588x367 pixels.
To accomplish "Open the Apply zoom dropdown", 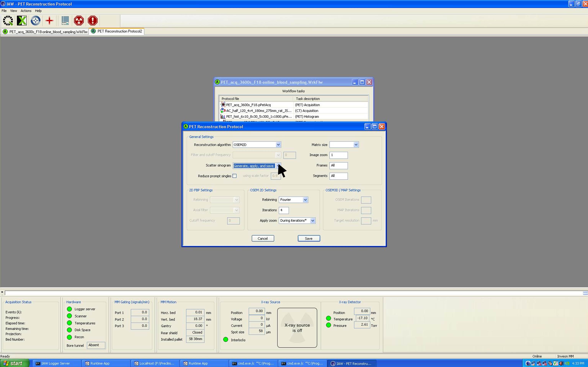I will [312, 220].
